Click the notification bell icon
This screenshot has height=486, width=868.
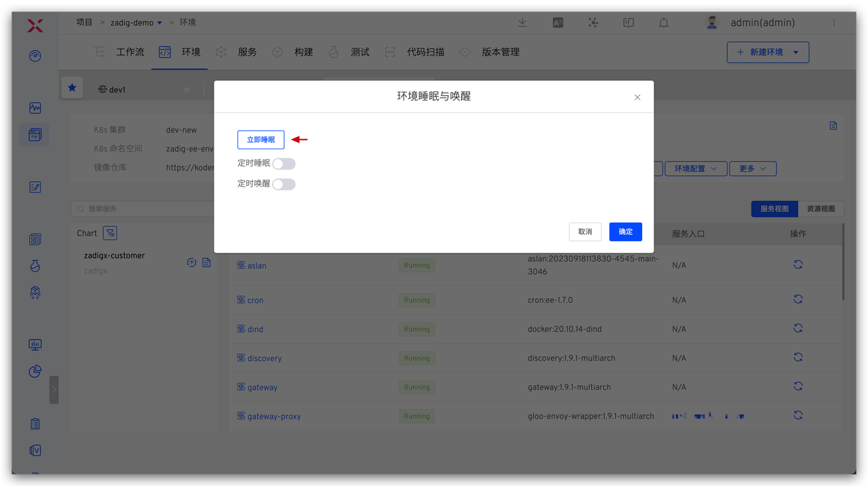point(663,22)
